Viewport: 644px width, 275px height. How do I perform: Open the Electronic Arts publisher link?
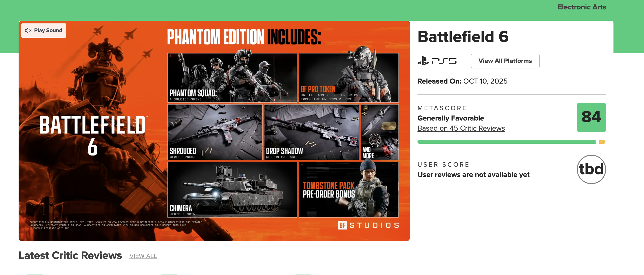point(582,7)
